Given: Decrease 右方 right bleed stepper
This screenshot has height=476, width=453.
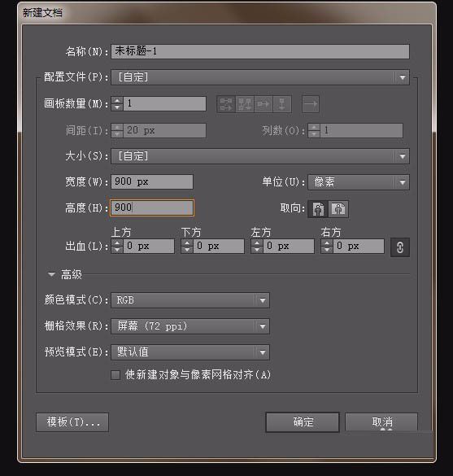Looking at the screenshot, I should tap(327, 250).
